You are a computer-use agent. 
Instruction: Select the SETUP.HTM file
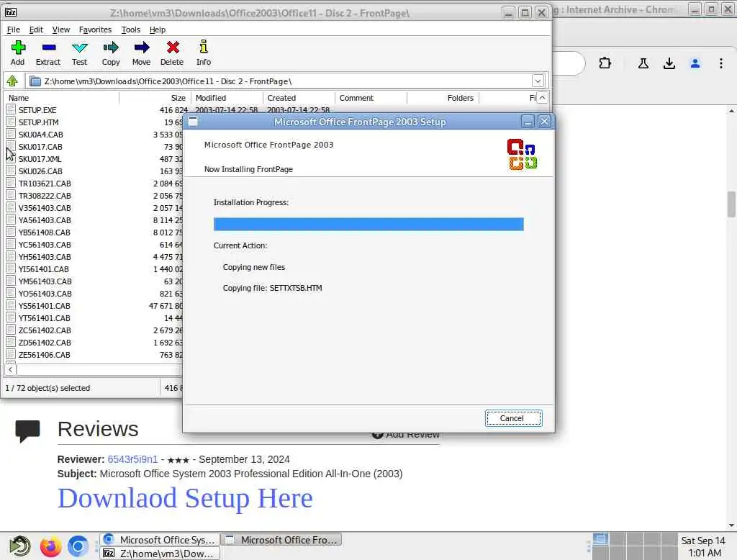[x=39, y=122]
